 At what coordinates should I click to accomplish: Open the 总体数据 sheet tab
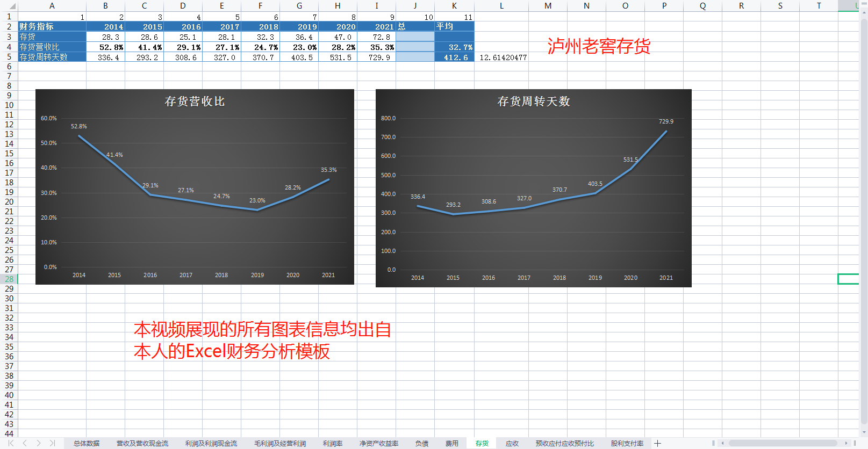coord(87,443)
